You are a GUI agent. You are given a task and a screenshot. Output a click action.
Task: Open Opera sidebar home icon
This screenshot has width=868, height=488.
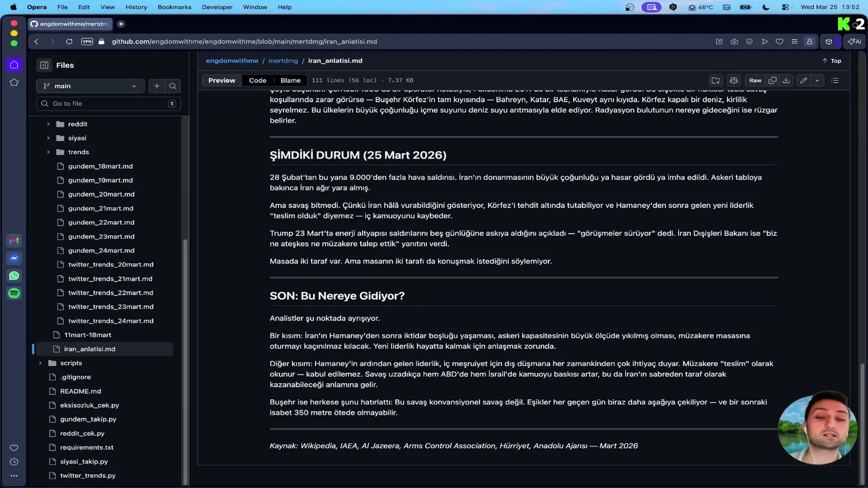tap(14, 64)
